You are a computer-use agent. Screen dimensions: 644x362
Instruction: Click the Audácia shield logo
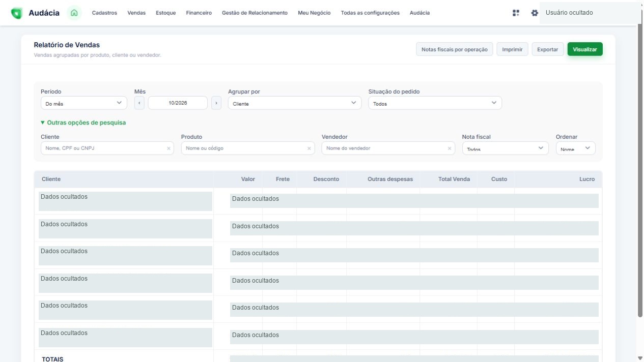pos(17,13)
